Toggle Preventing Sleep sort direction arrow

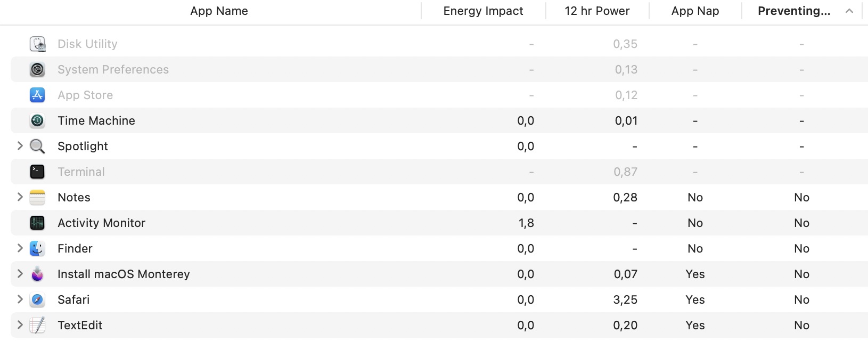click(849, 11)
